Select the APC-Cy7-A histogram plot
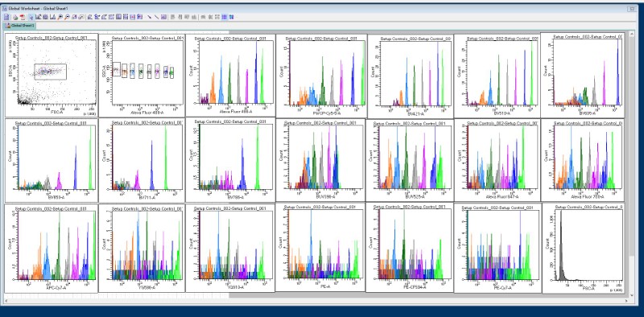 pos(52,248)
